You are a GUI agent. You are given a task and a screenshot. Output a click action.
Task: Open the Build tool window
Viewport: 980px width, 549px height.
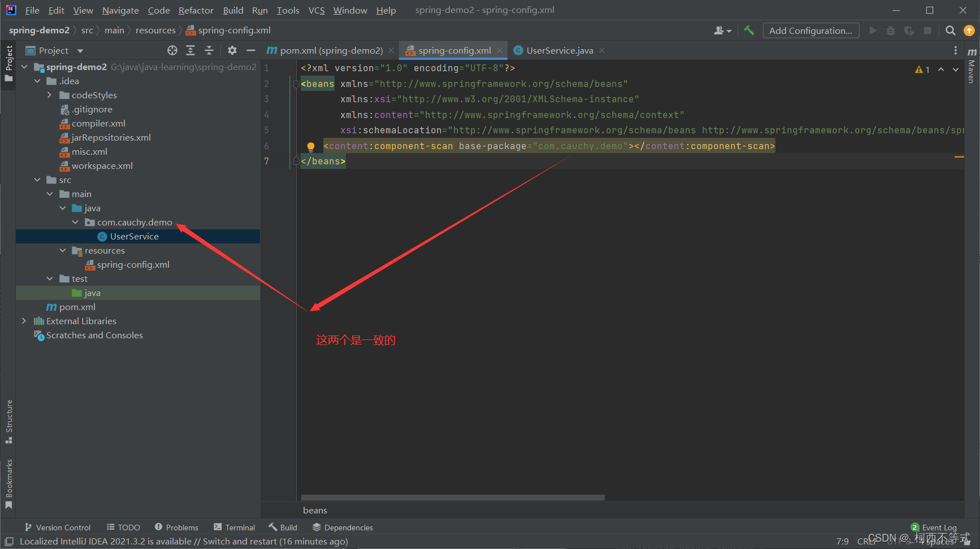point(283,528)
